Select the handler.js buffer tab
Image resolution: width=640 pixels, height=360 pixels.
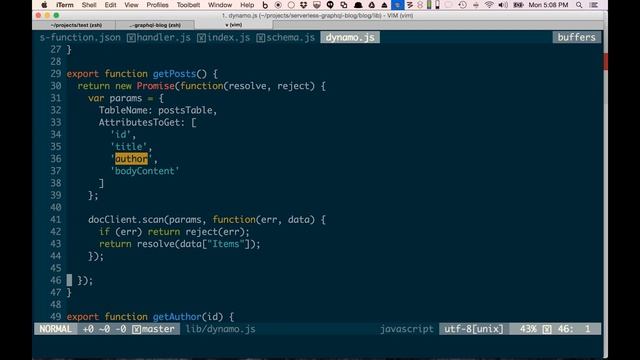click(164, 38)
